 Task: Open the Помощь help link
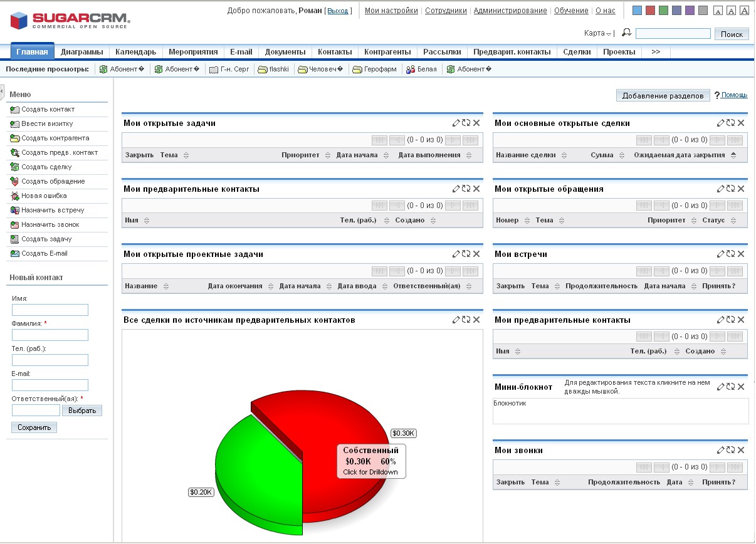[x=734, y=95]
